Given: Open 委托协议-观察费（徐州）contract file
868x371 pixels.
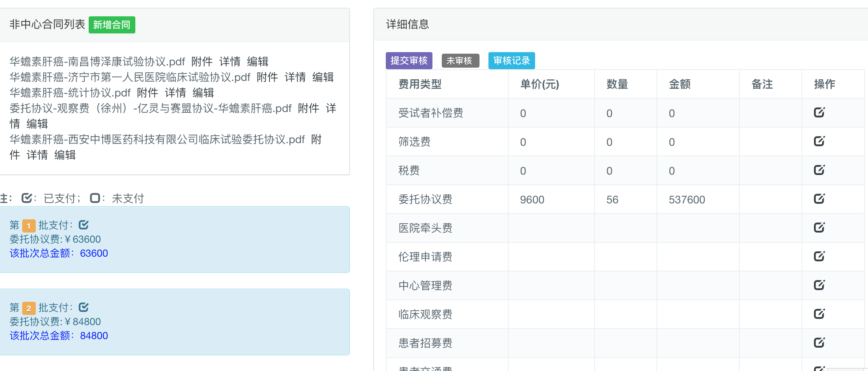Looking at the screenshot, I should (x=150, y=108).
